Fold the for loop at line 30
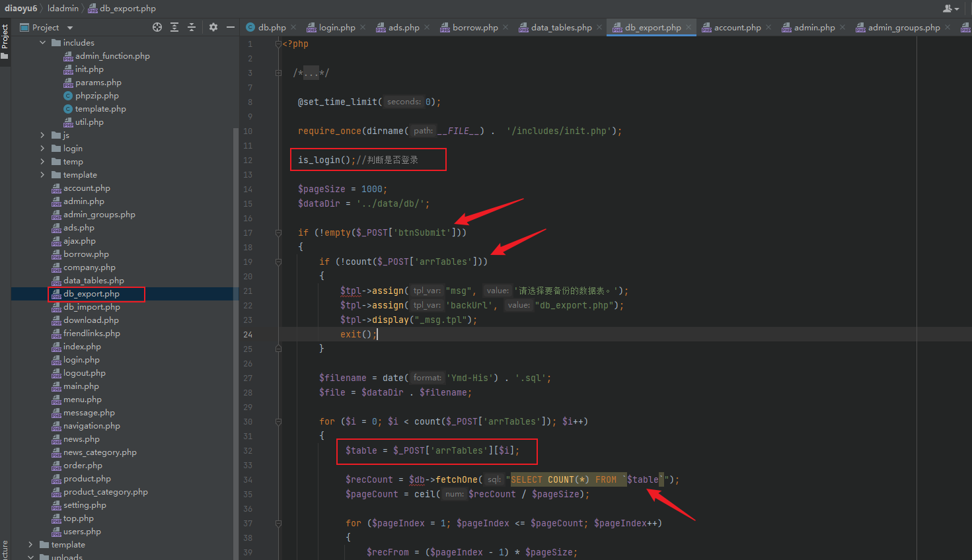Image resolution: width=972 pixels, height=560 pixels. tap(278, 421)
